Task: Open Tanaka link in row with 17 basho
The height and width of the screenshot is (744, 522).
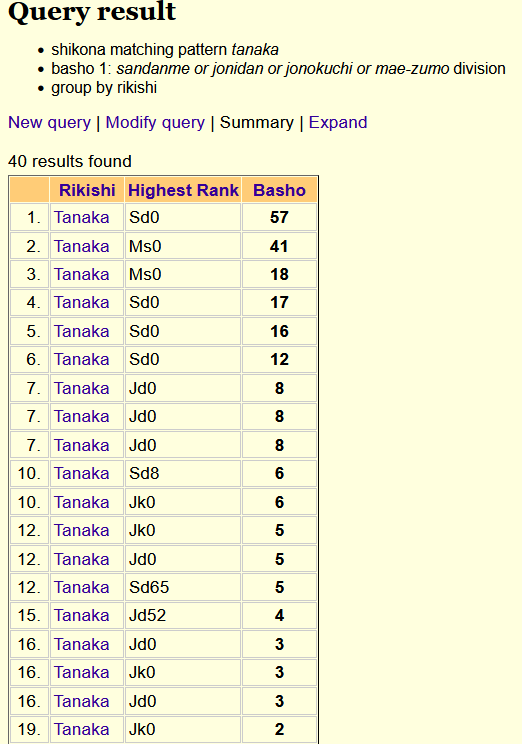Action: click(x=82, y=302)
